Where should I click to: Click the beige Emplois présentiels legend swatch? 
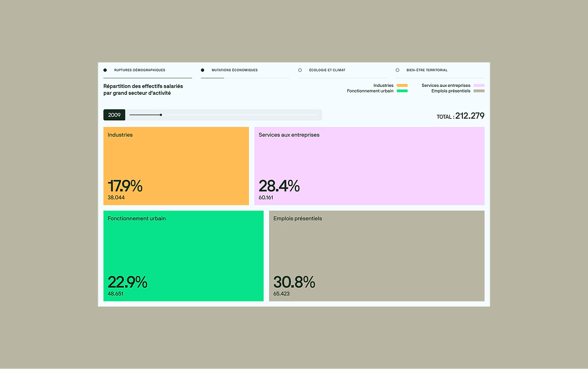click(x=479, y=91)
